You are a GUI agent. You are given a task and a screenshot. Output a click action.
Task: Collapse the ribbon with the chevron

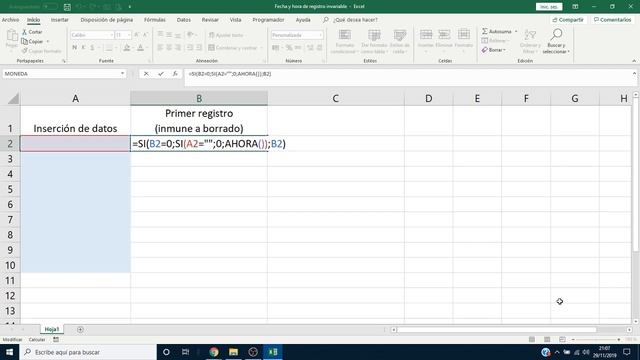pyautogui.click(x=634, y=61)
